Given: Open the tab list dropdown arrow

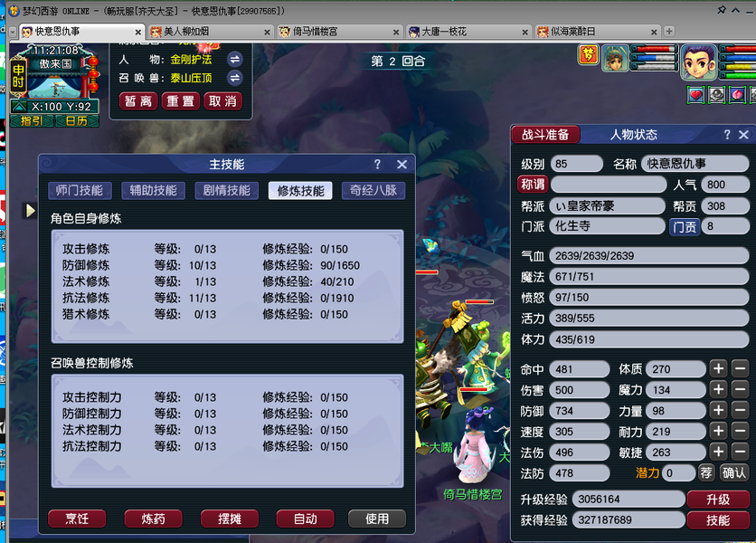Looking at the screenshot, I should (13, 32).
